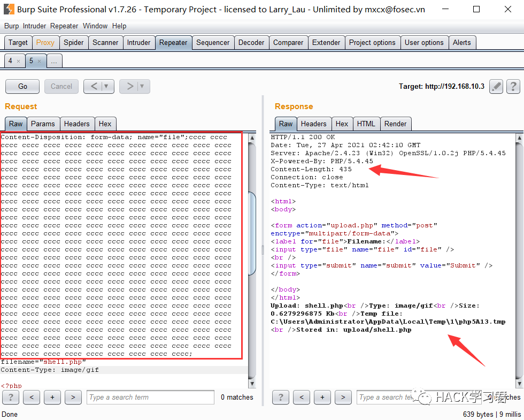Click X-Powered-By: PHP/5.4.45 header line
Screen dimensions: 524x420
click(x=322, y=161)
